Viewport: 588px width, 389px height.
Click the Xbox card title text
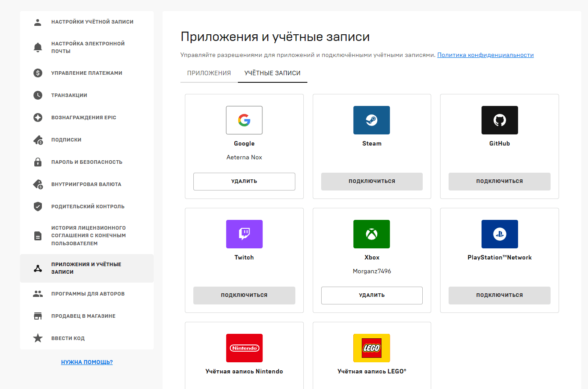pyautogui.click(x=372, y=257)
